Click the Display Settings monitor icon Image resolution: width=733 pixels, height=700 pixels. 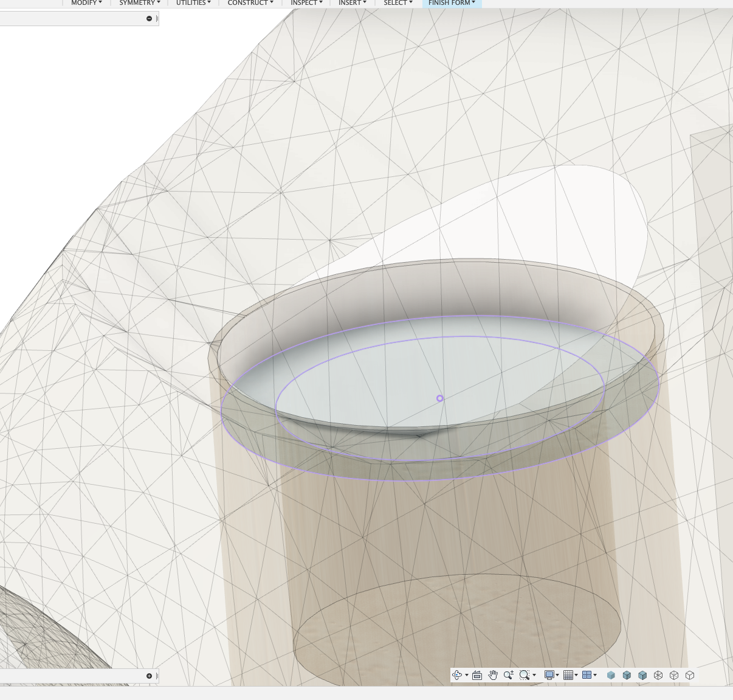tap(550, 674)
